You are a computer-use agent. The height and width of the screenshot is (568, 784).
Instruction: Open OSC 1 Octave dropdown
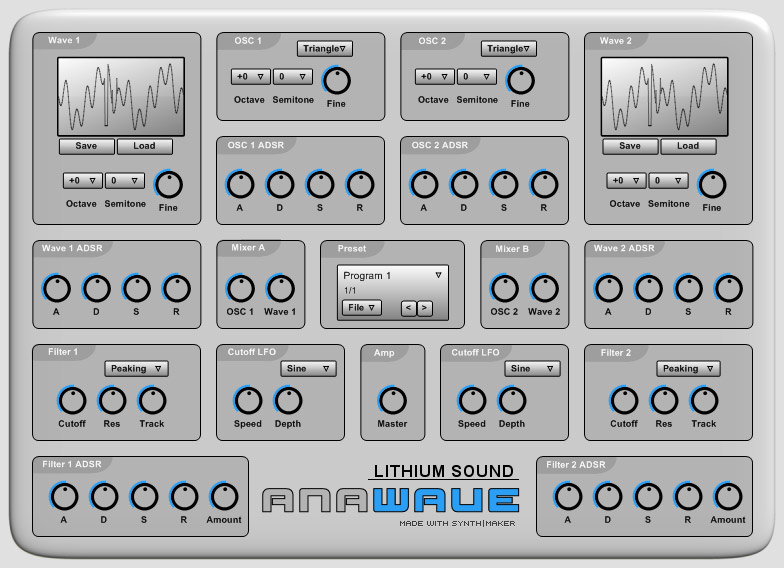[x=250, y=76]
